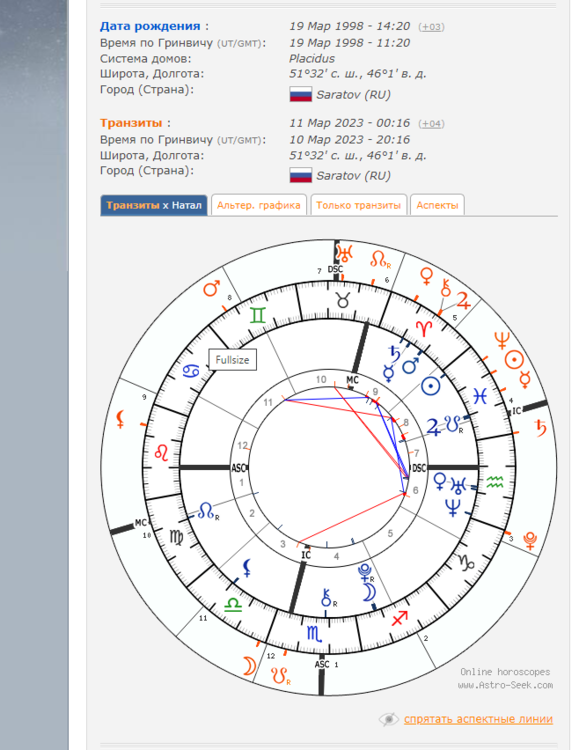Click the blue natal Sun glyph
This screenshot has width=579, height=750.
pos(431,386)
